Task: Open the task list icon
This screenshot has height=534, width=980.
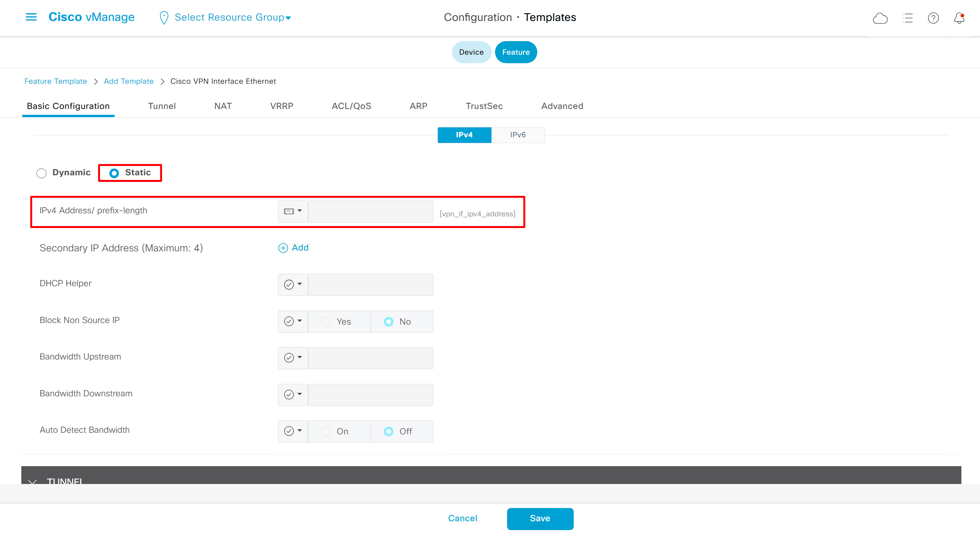Action: (908, 18)
